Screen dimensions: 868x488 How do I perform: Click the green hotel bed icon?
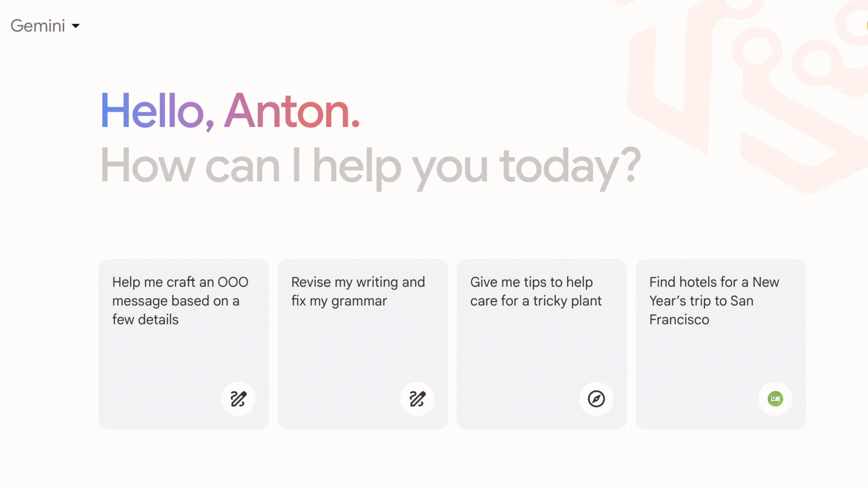(x=775, y=399)
